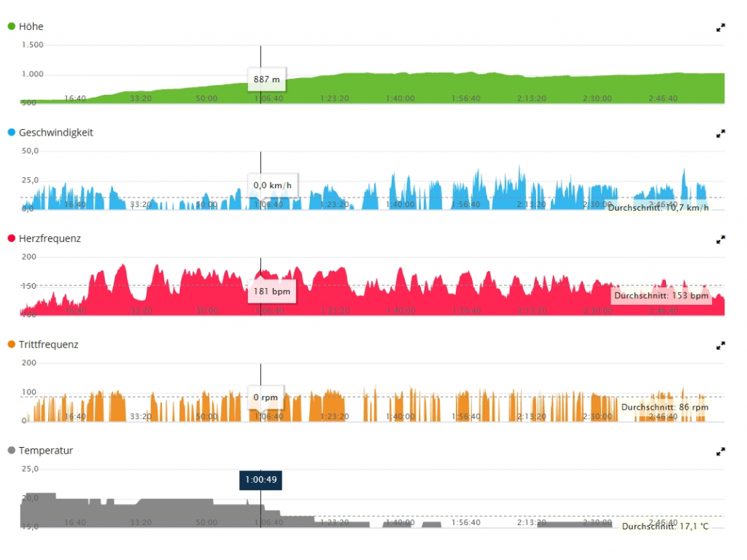Click the 16:40 time label in Temperatur chart

tap(75, 522)
